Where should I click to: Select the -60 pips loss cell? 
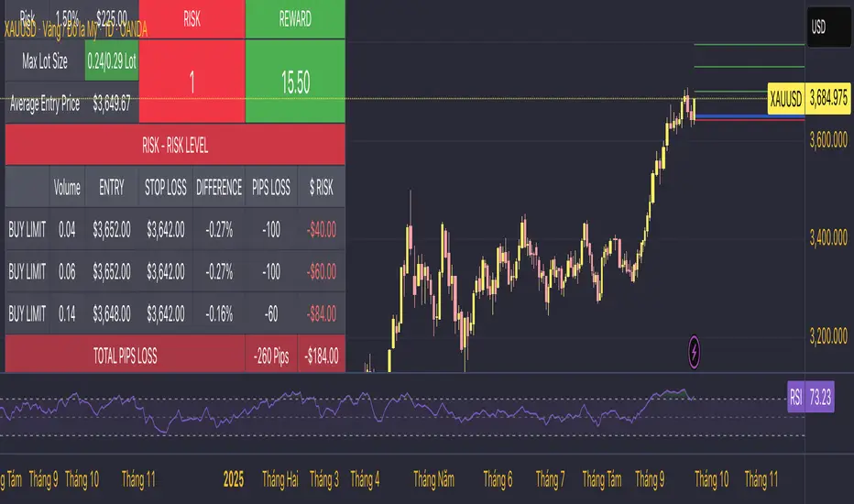pos(271,313)
